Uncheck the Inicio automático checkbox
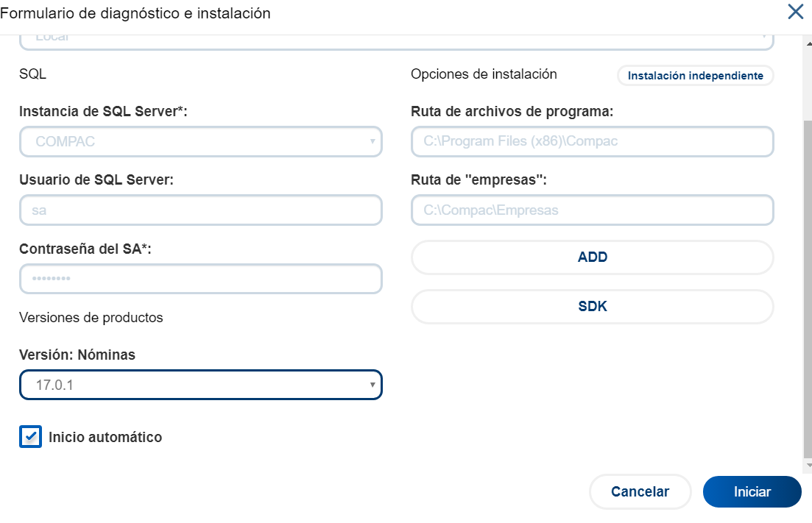Image resolution: width=812 pixels, height=523 pixels. tap(30, 437)
